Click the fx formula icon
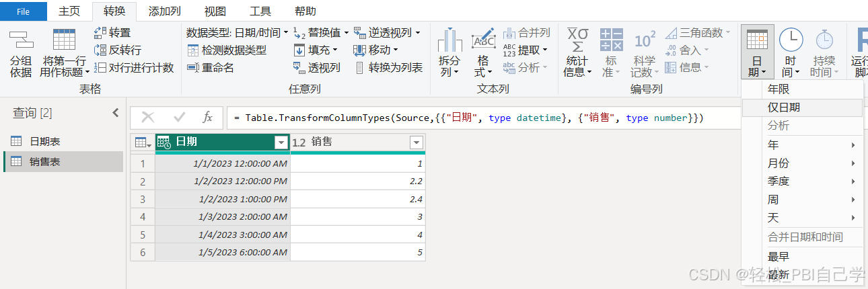This screenshot has height=289, width=868. 208,118
